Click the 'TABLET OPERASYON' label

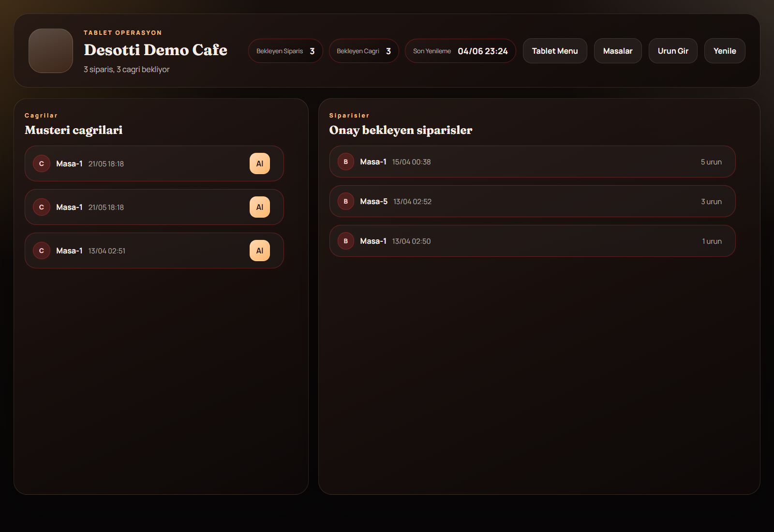123,33
